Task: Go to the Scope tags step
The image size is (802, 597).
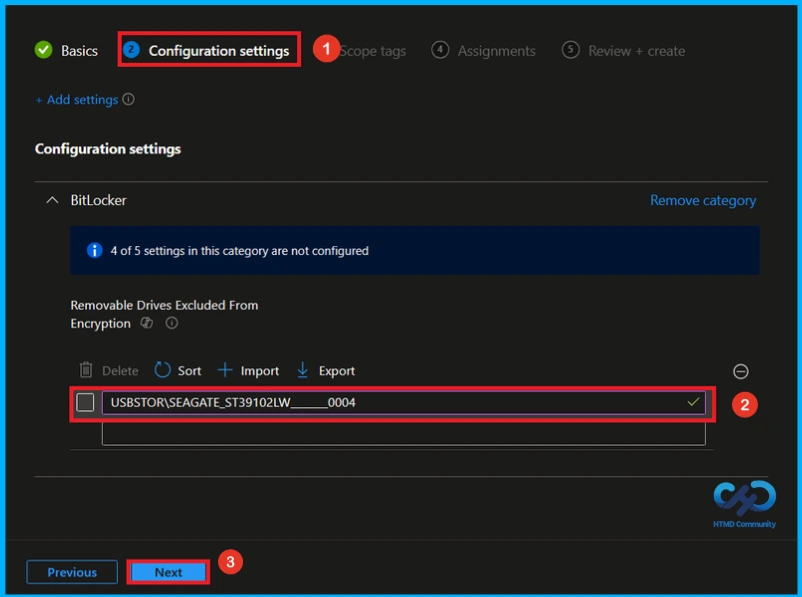Action: 372,51
